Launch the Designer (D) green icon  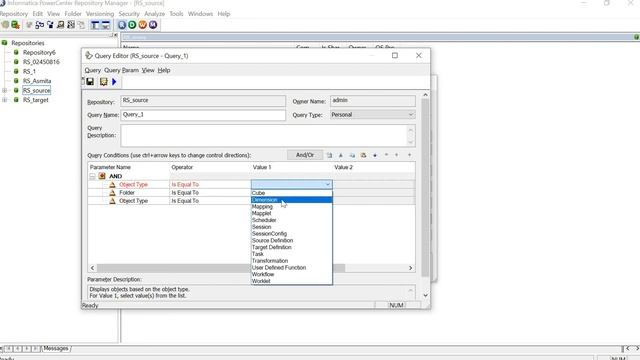coord(132,25)
